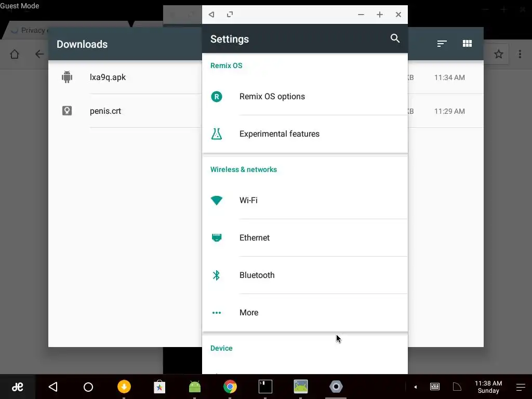This screenshot has width=532, height=399.
Task: Open the green Android app in taskbar
Action: [x=195, y=387]
